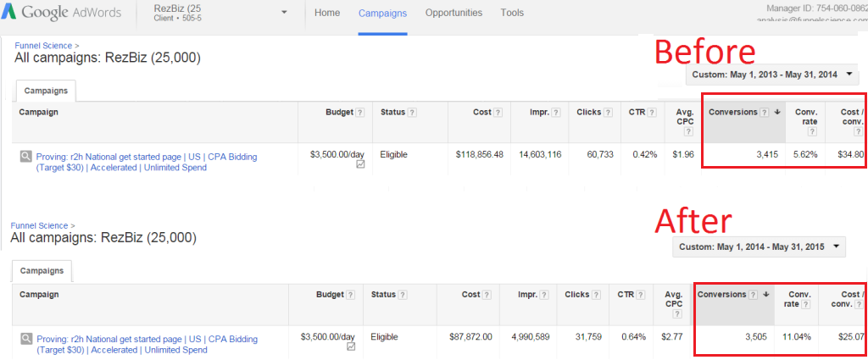Image resolution: width=868 pixels, height=360 pixels.
Task: Select the CTR value 0.42%
Action: [645, 155]
